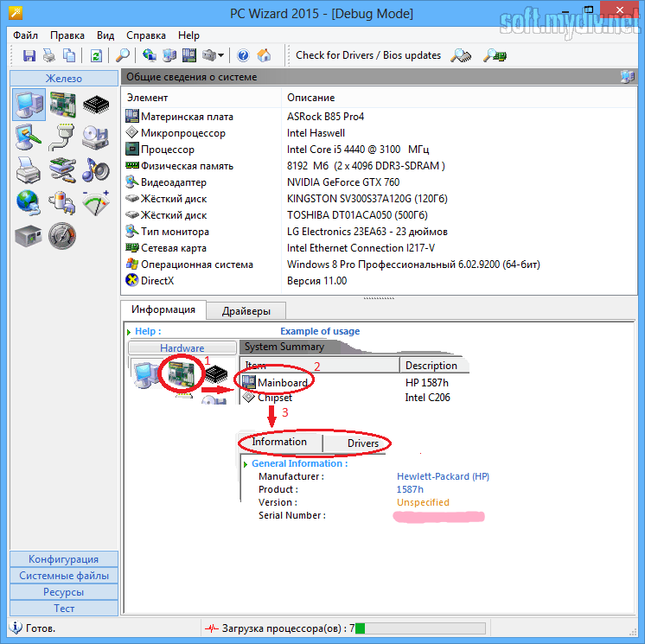Copy information with the toolbar copy icon
The width and height of the screenshot is (645, 644).
pyautogui.click(x=69, y=55)
